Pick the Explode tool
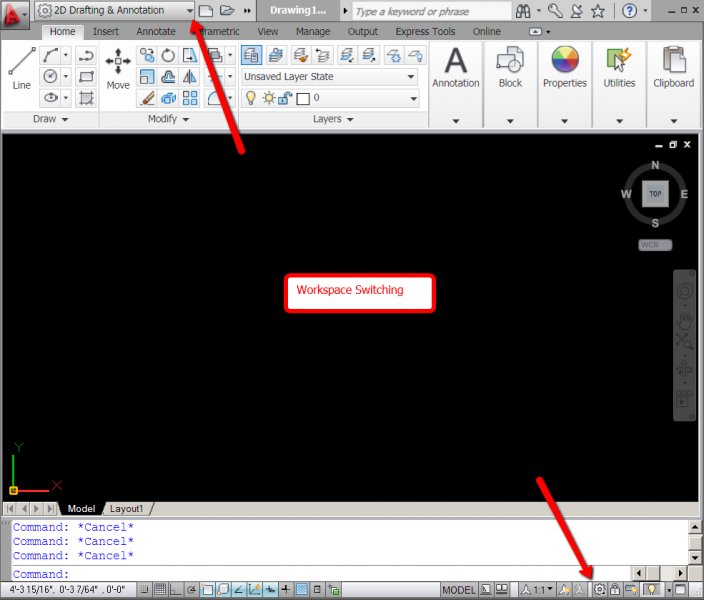Image resolution: width=704 pixels, height=600 pixels. coord(168,98)
